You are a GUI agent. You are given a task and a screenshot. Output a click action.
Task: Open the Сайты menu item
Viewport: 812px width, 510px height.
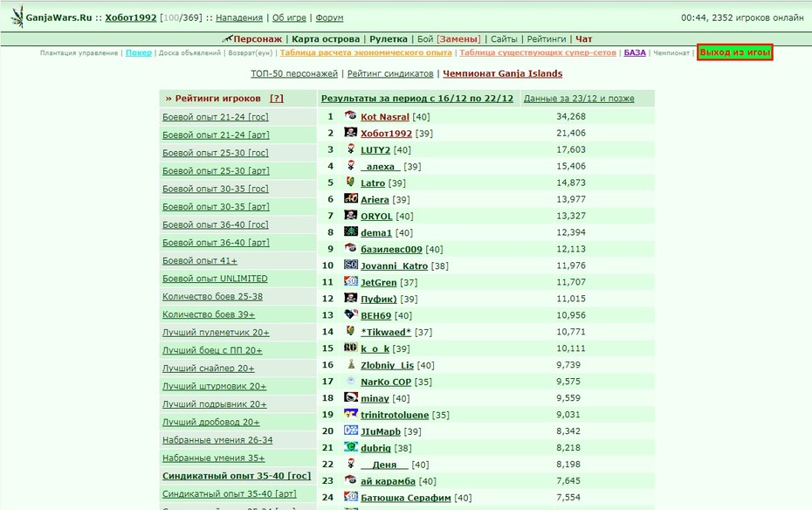coord(504,38)
